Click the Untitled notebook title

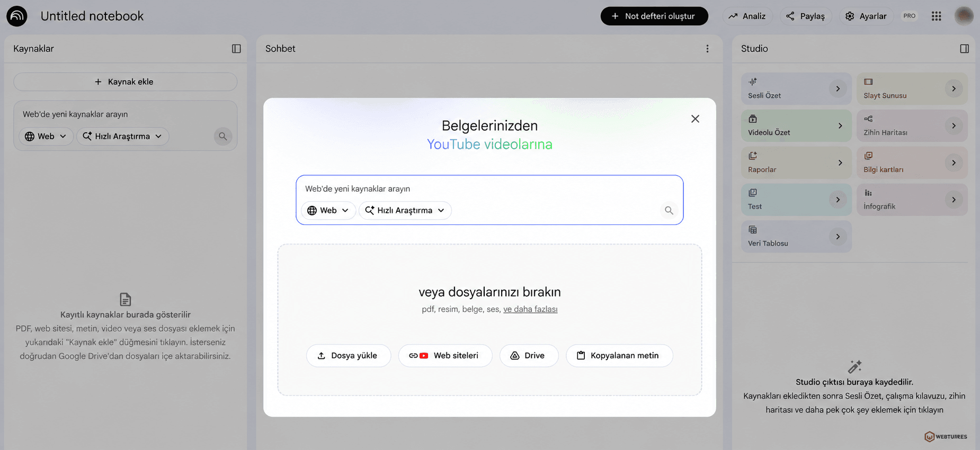click(x=92, y=16)
